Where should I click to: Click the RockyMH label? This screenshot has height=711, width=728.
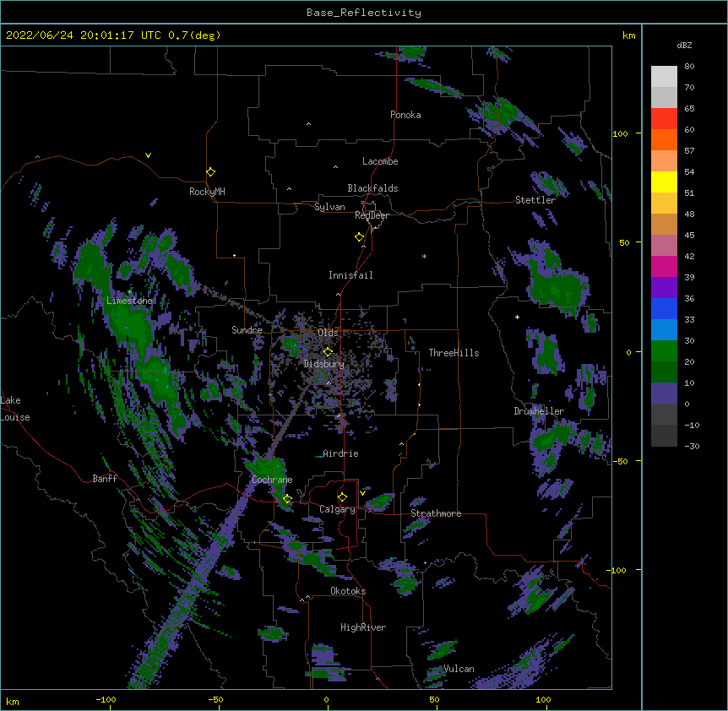click(x=207, y=192)
